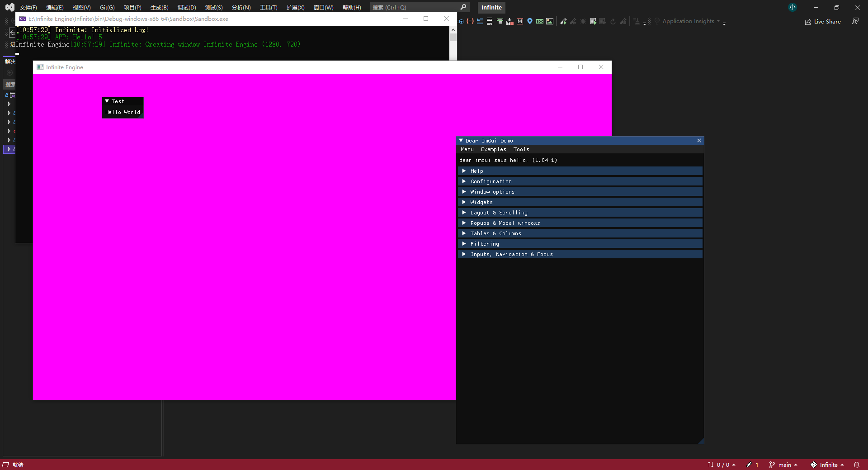Click the Live Share button

(x=823, y=21)
